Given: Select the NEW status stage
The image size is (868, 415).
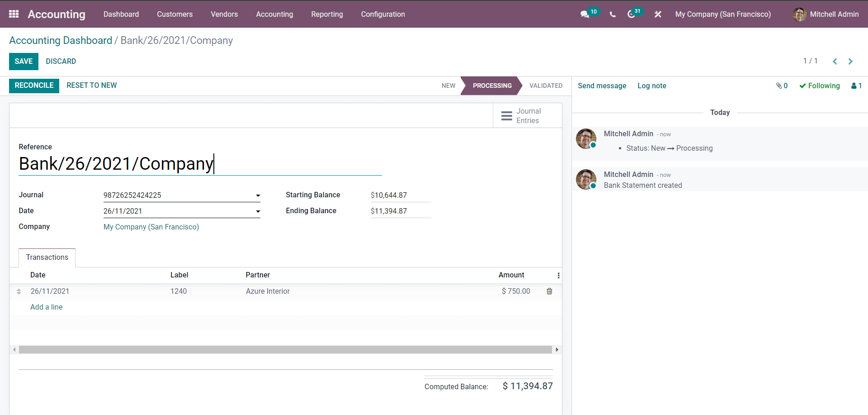Looking at the screenshot, I should point(448,86).
